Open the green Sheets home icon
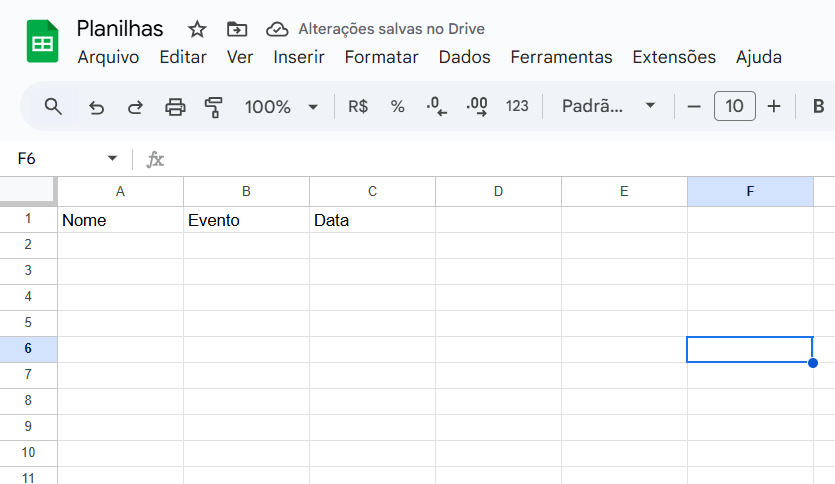 coord(43,42)
